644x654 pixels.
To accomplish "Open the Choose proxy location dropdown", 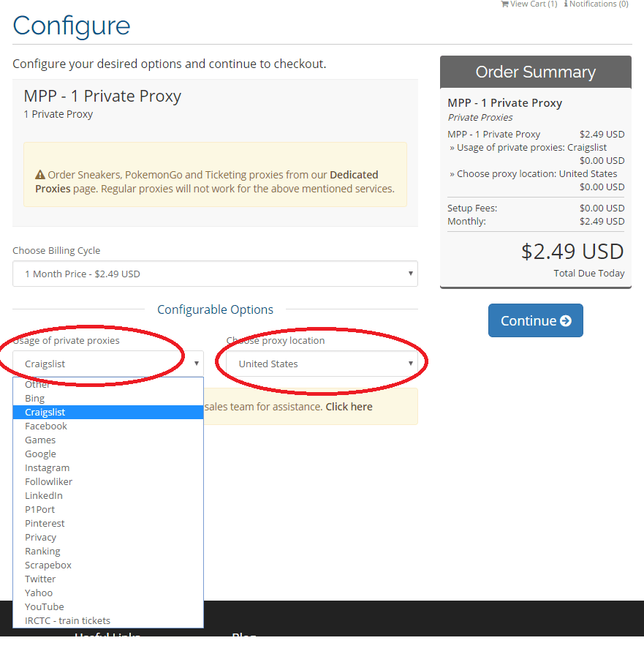I will pos(322,364).
